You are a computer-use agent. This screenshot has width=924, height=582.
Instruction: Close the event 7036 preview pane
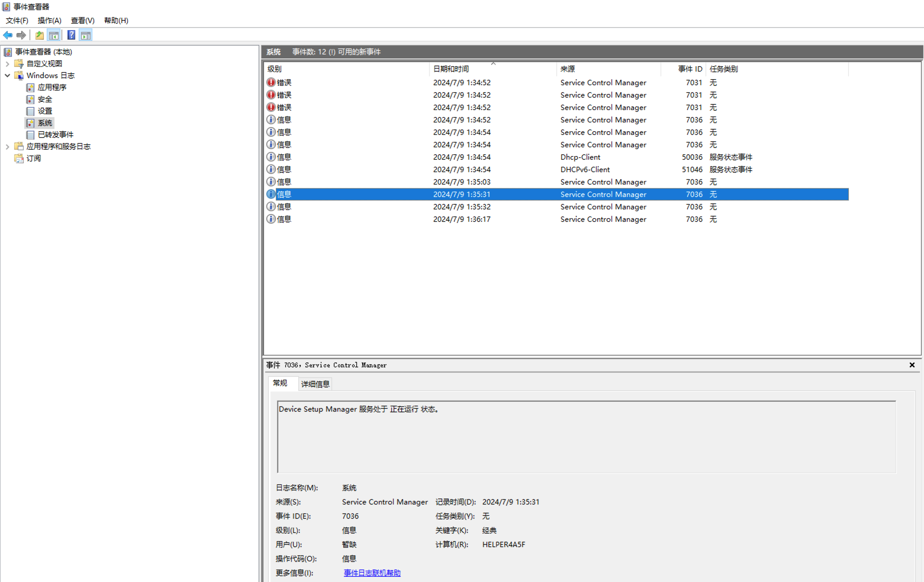coord(912,365)
